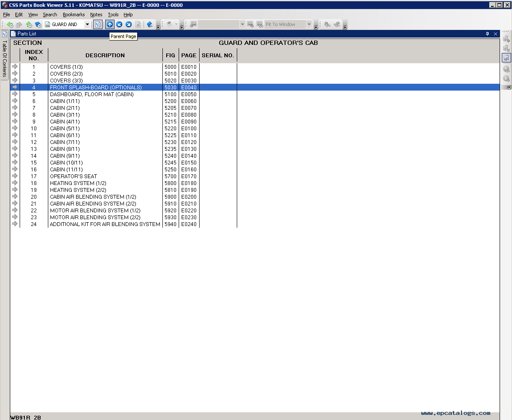This screenshot has width=512, height=420.
Task: Go to the Parent Page
Action: tap(110, 24)
